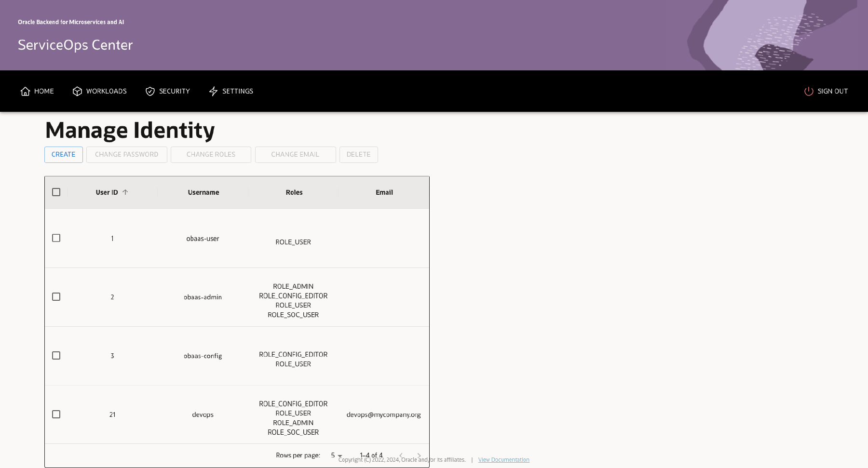Open the Rows per page dropdown
This screenshot has height=468, width=868.
coord(337,455)
